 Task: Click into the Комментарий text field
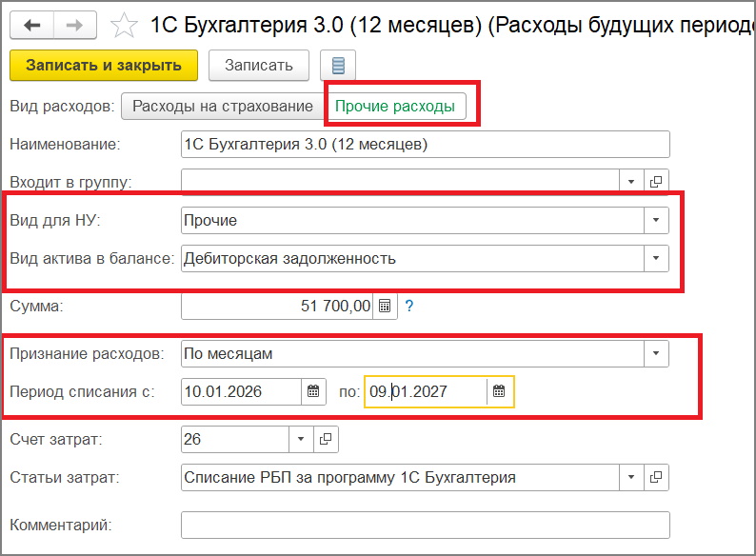(x=425, y=525)
